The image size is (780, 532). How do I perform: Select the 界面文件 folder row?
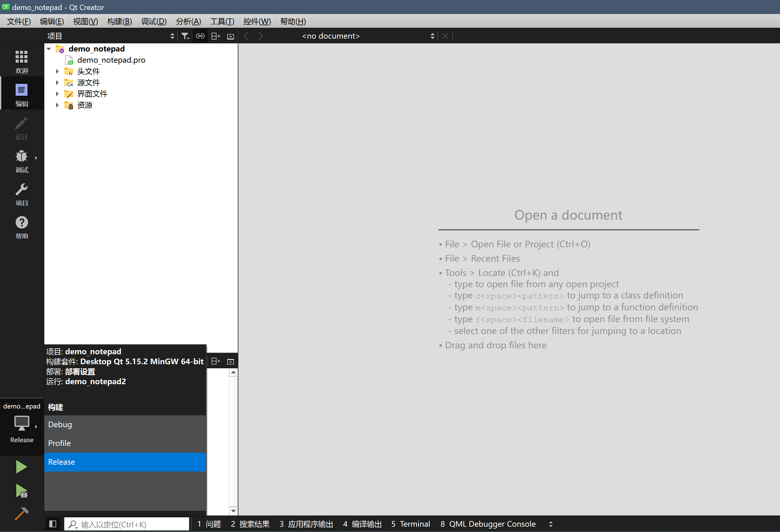click(141, 94)
